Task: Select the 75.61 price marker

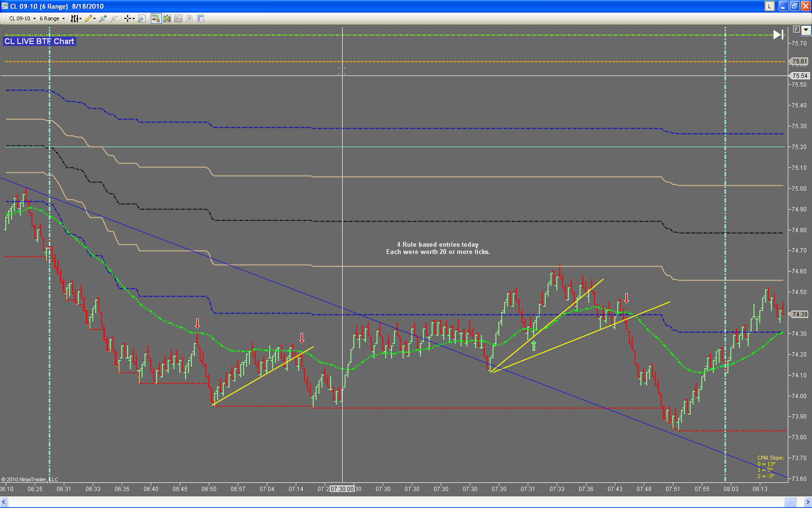Action: pyautogui.click(x=799, y=61)
